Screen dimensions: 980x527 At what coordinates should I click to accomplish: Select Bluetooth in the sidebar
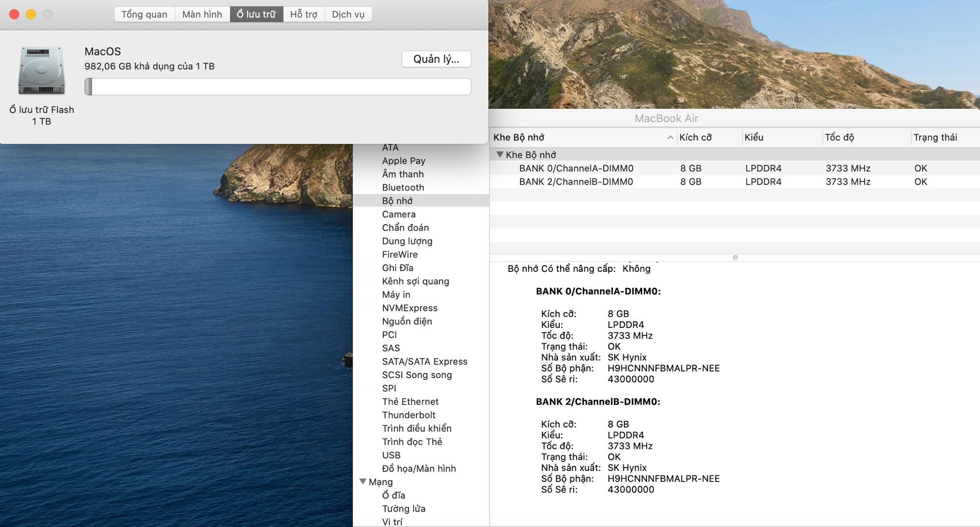[403, 188]
